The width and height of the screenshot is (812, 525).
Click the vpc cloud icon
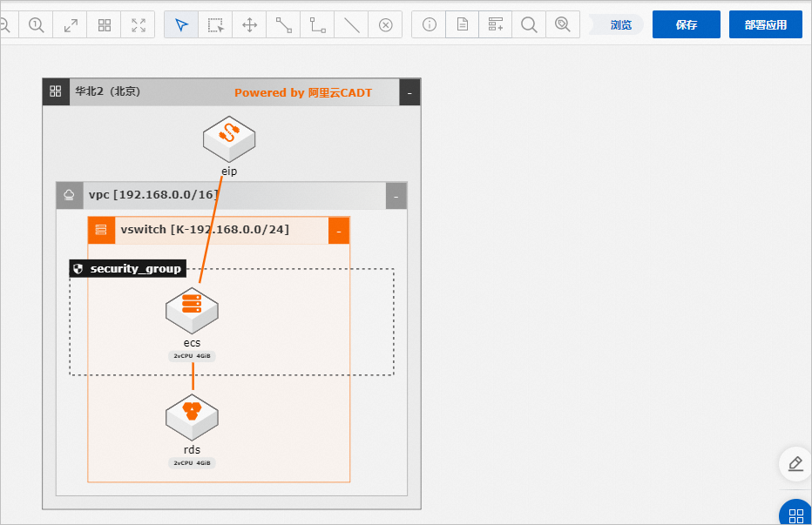click(70, 196)
